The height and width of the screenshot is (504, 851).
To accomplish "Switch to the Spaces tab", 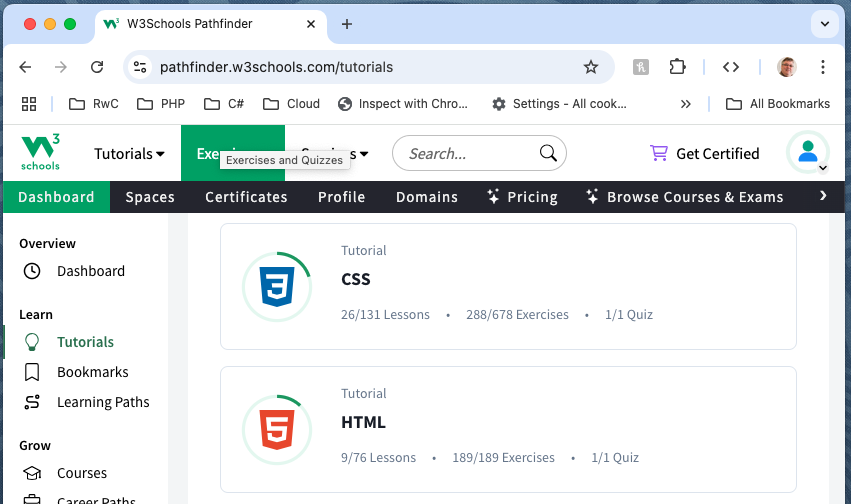I will tap(150, 197).
